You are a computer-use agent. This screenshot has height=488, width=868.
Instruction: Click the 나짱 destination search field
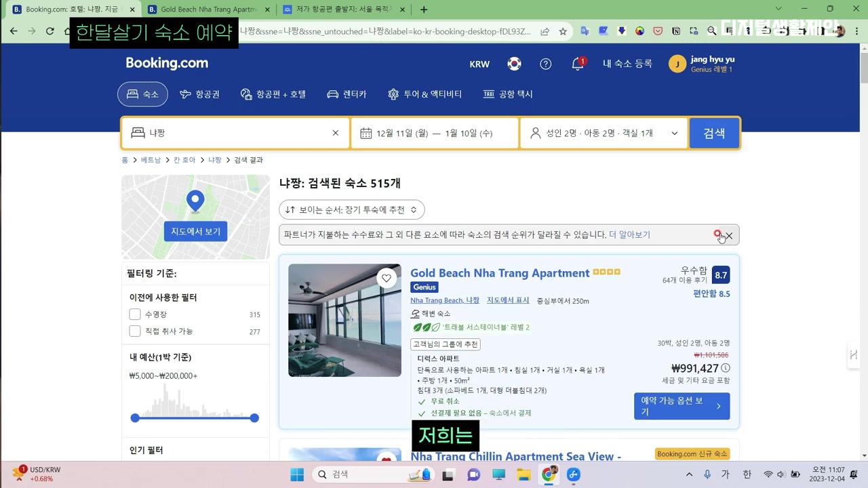coord(235,133)
